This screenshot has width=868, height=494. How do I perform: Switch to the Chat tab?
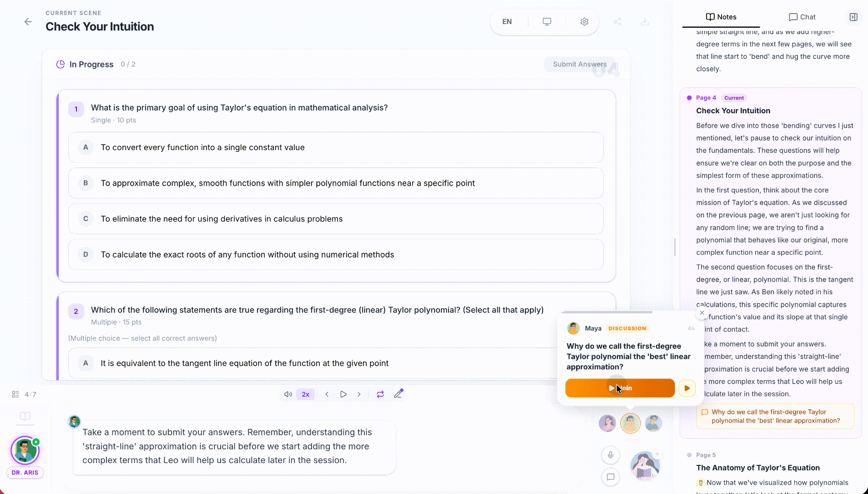(802, 17)
